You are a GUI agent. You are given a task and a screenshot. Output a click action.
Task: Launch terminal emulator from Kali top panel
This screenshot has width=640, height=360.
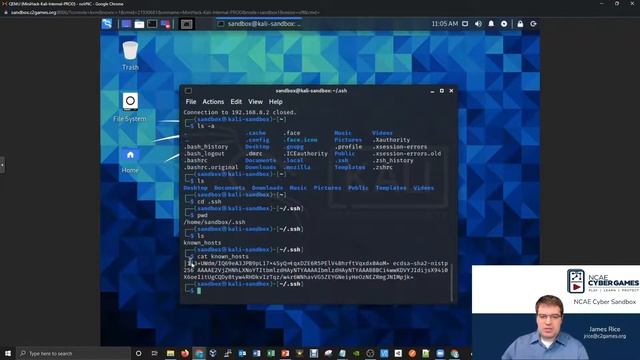[152, 24]
